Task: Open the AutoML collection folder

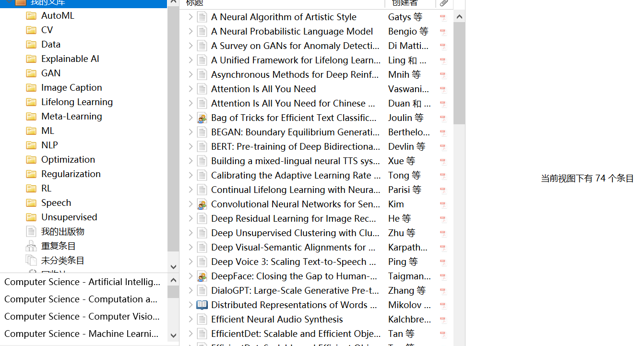Action: pyautogui.click(x=58, y=15)
